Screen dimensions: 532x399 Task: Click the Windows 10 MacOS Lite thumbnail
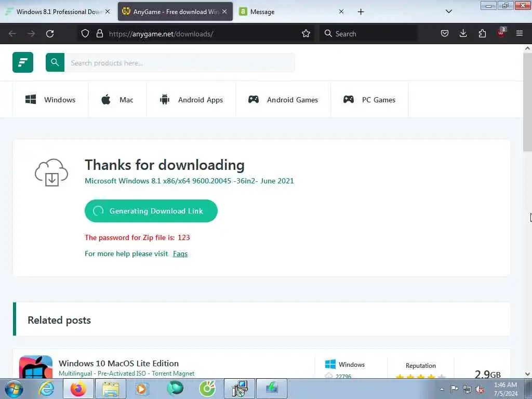[x=36, y=367]
